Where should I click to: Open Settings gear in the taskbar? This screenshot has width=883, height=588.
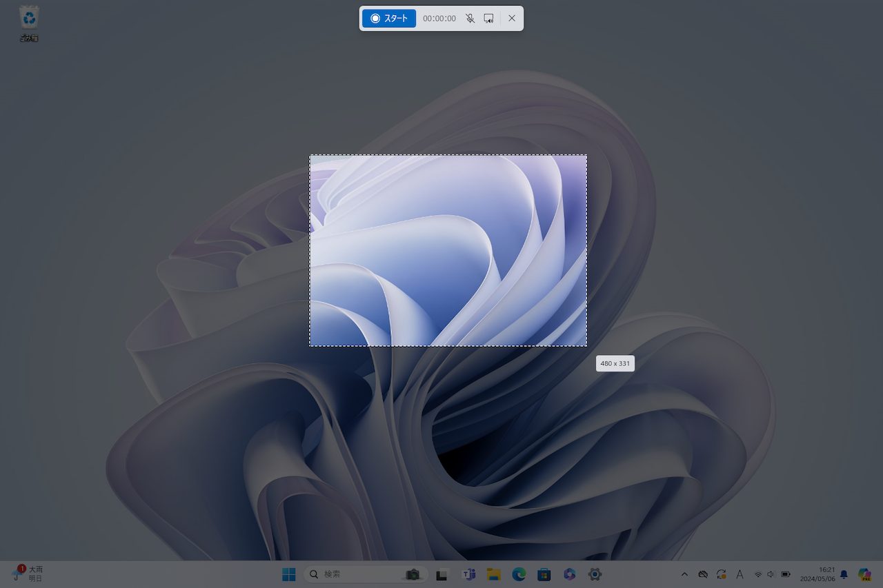pyautogui.click(x=595, y=574)
